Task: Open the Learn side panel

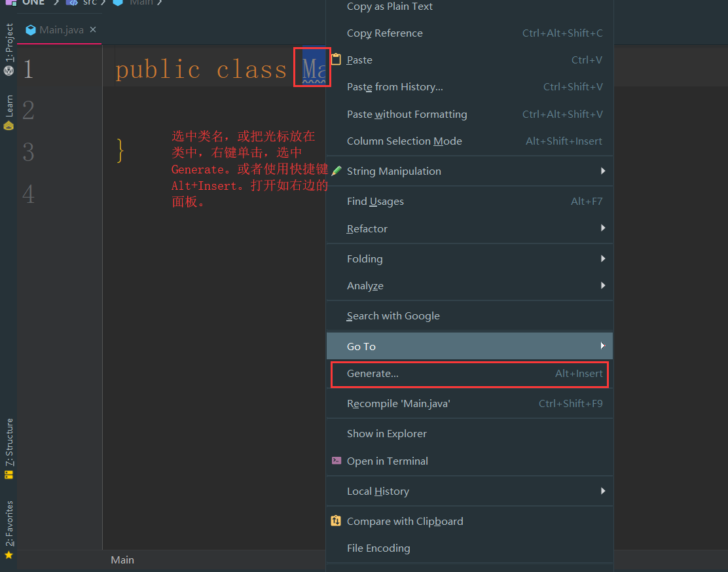Action: tap(9, 113)
